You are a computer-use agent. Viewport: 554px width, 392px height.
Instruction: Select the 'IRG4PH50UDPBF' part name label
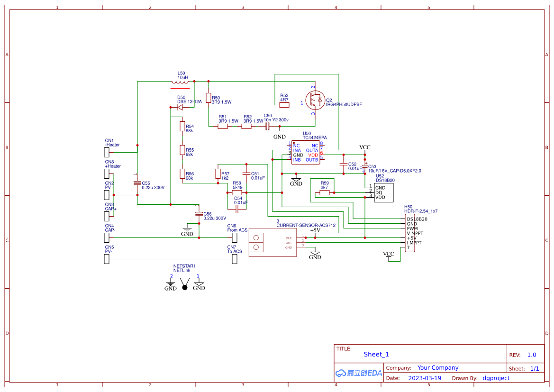click(x=344, y=105)
